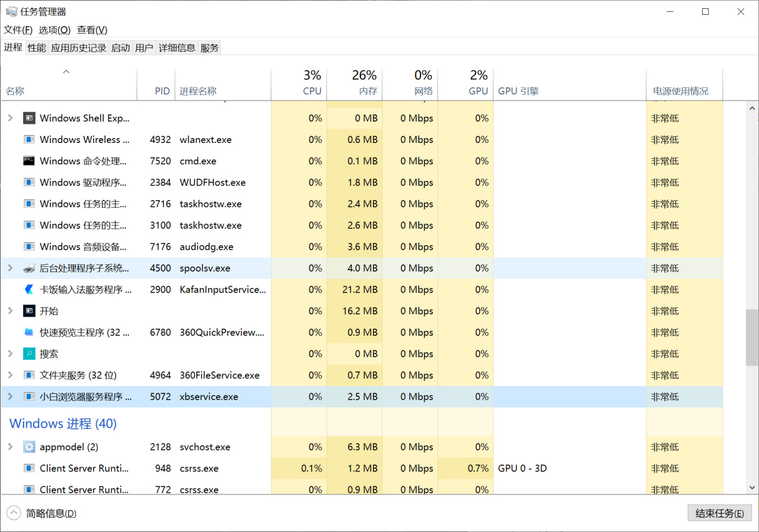
Task: Click the audiodg.exe process name
Action: [207, 246]
